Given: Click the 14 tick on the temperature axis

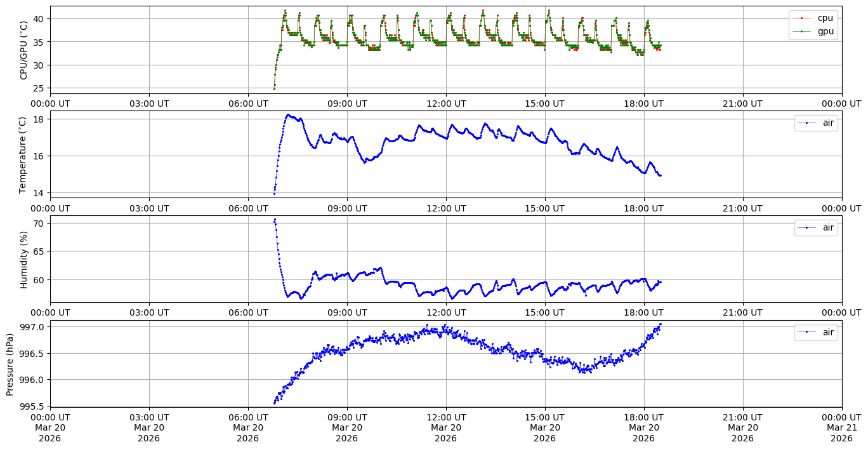Looking at the screenshot, I should coord(38,192).
